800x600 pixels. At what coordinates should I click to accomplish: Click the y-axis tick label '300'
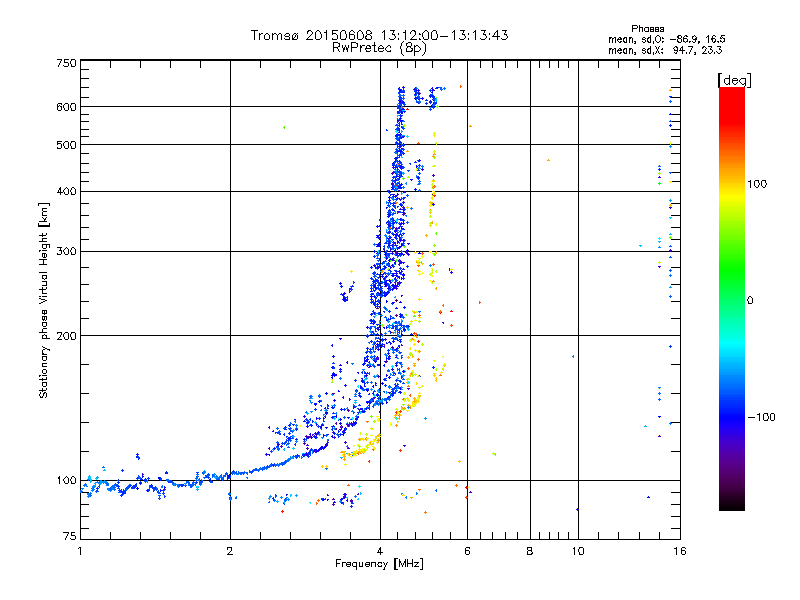[x=66, y=251]
